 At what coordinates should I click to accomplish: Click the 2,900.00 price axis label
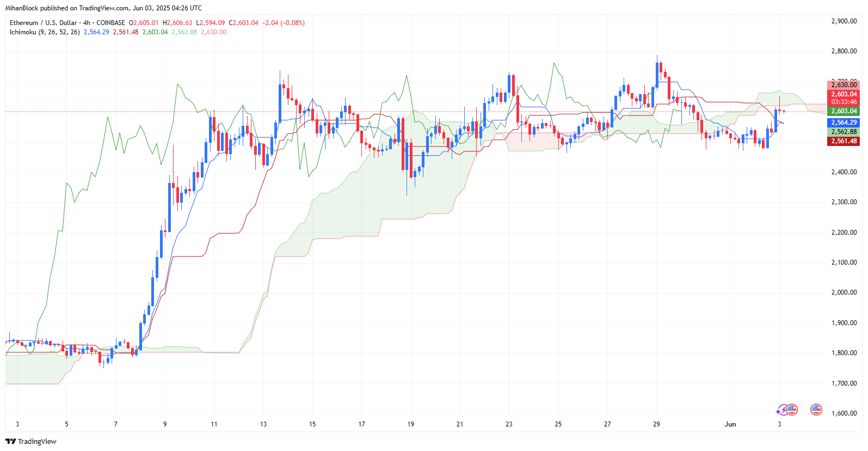(x=844, y=21)
